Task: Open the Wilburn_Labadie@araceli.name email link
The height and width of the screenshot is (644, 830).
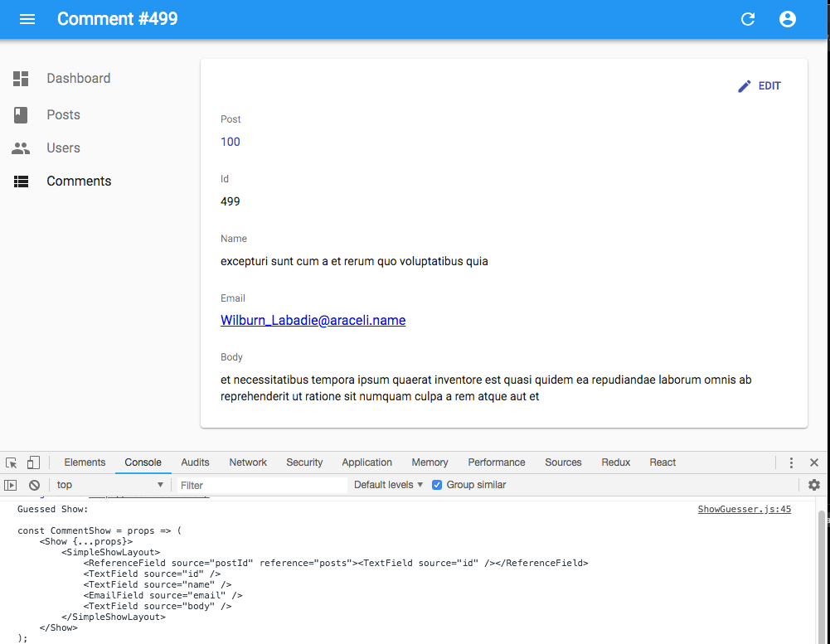Action: (313, 321)
